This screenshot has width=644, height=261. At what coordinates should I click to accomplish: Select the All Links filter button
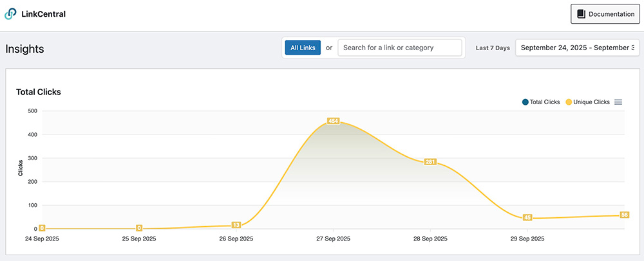pyautogui.click(x=303, y=48)
